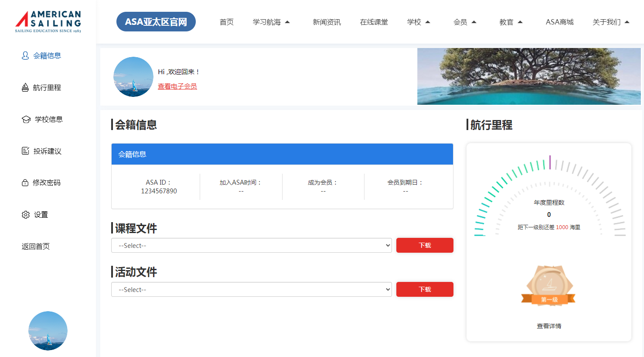Image resolution: width=644 pixels, height=357 pixels.
Task: Click the 年度里程数 label in gauge
Action: coord(549,203)
